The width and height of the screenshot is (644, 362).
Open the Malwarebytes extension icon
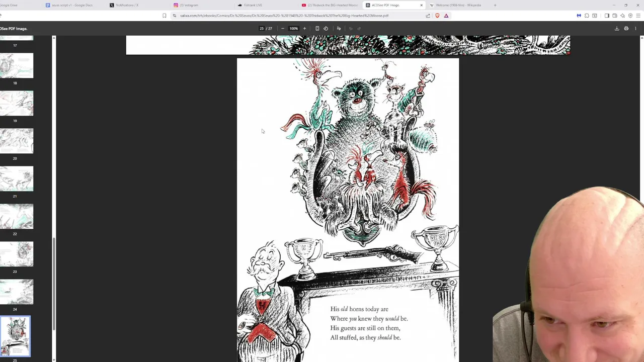(579, 16)
